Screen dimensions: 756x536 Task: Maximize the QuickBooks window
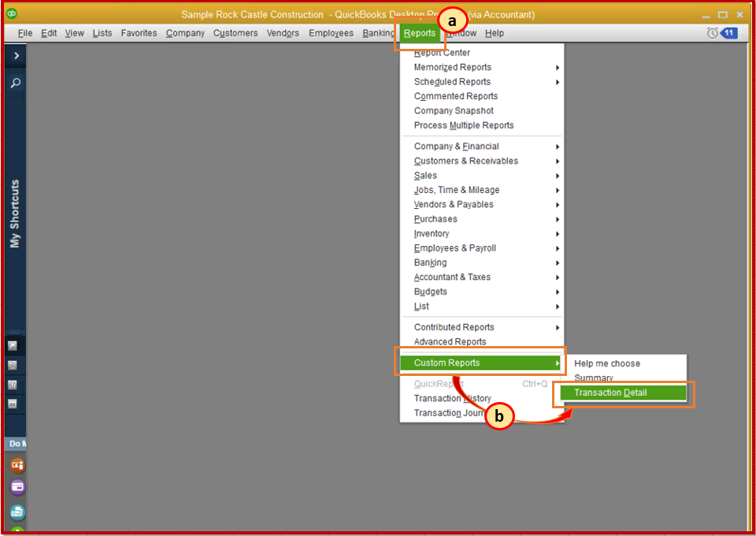pyautogui.click(x=722, y=15)
